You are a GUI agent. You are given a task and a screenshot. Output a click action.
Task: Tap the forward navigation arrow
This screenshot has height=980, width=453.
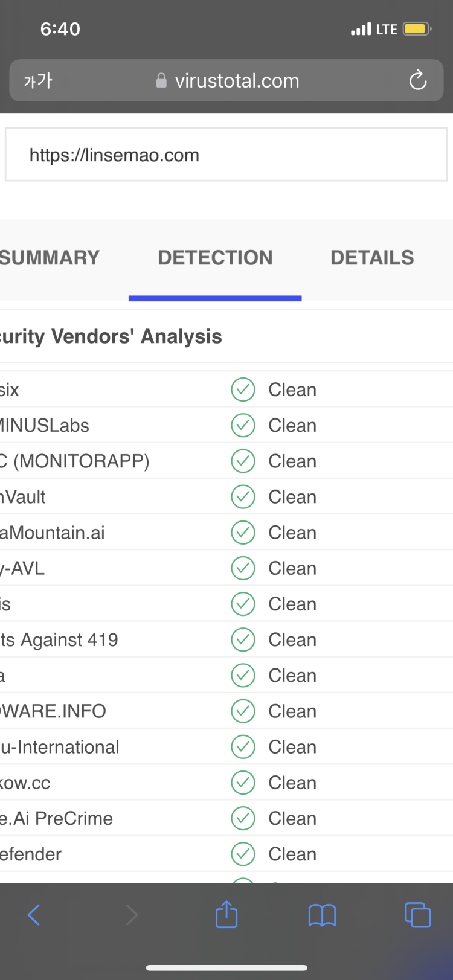131,915
